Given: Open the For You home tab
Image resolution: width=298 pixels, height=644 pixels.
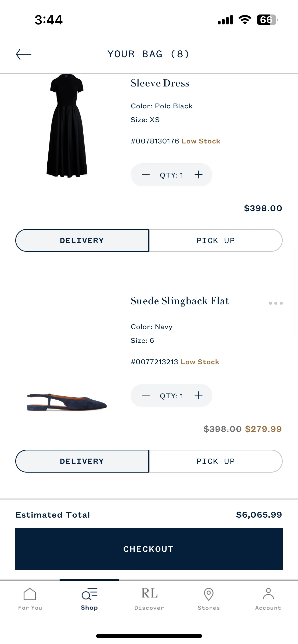Looking at the screenshot, I should click(x=30, y=599).
